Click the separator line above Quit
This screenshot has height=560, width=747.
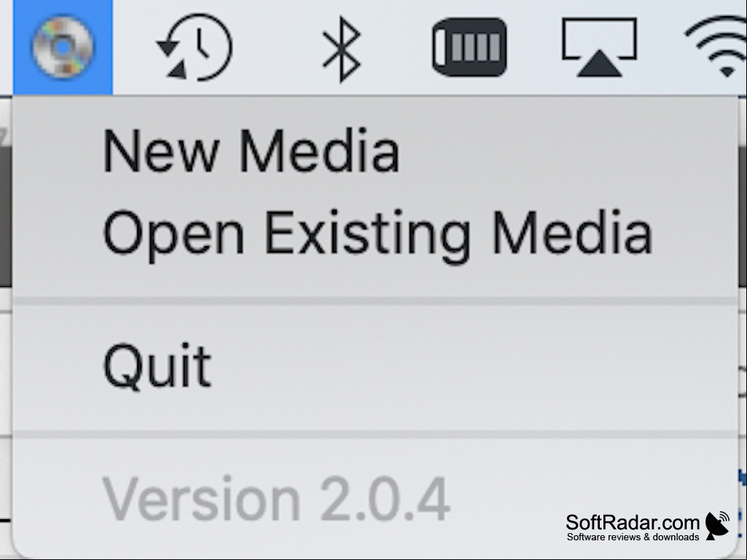click(375, 301)
